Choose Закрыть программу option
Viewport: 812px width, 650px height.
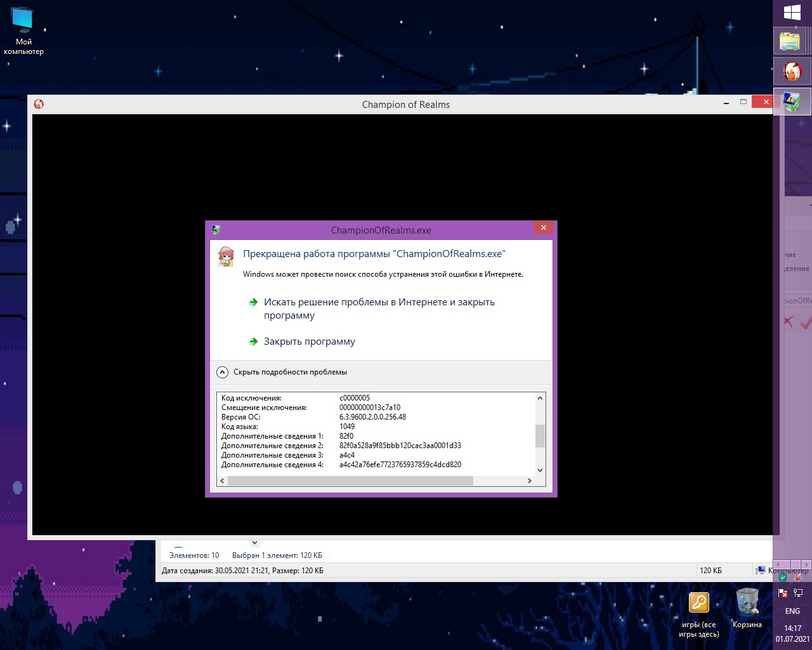coord(310,342)
